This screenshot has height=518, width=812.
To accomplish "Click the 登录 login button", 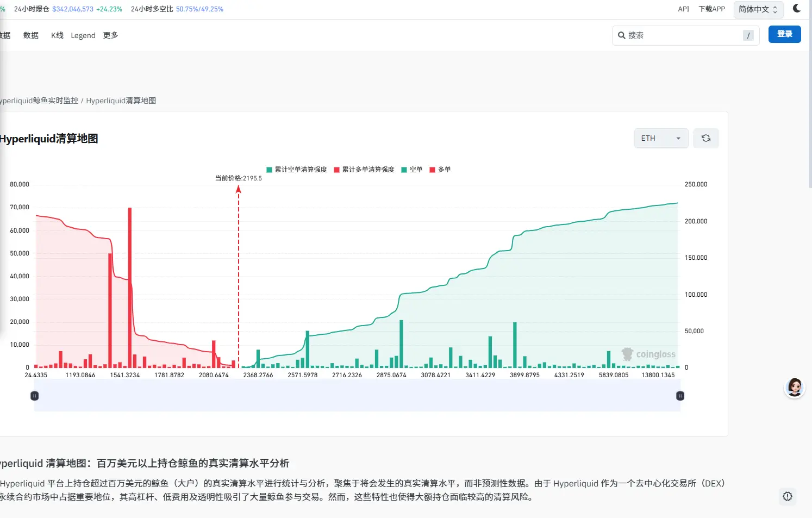I will pyautogui.click(x=784, y=34).
